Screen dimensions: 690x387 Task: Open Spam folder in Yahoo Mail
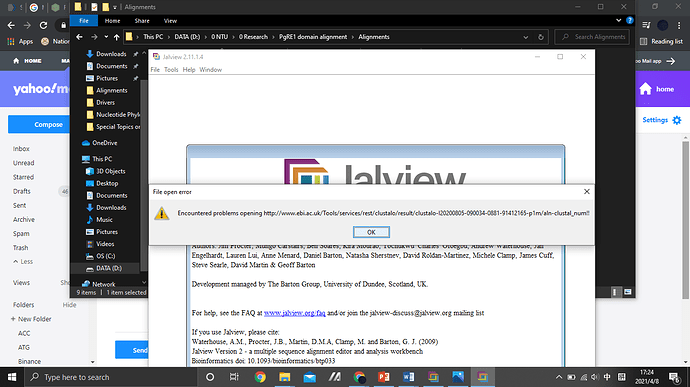[21, 233]
